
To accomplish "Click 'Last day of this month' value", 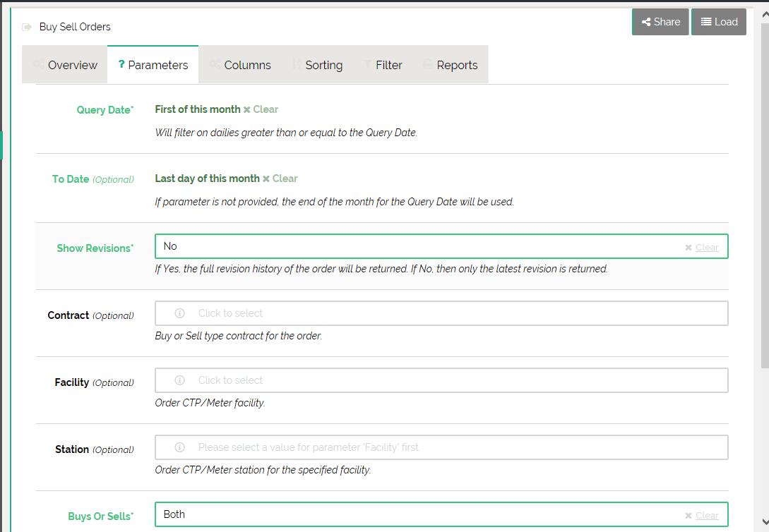I will pyautogui.click(x=207, y=179).
